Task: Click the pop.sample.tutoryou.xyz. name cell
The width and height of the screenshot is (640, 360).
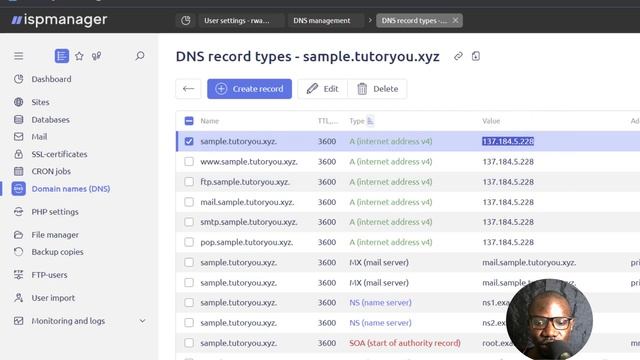Action: [247, 242]
